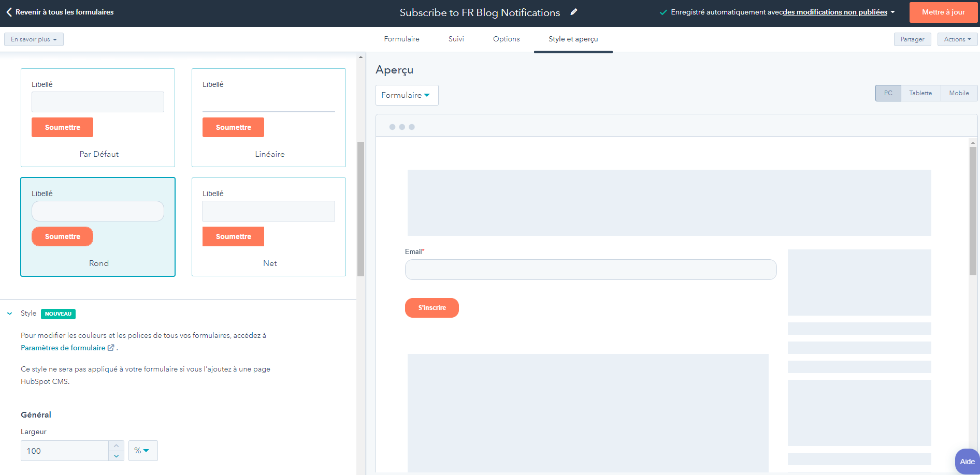Increase Largeur value with up stepper
The height and width of the screenshot is (475, 980).
[117, 446]
